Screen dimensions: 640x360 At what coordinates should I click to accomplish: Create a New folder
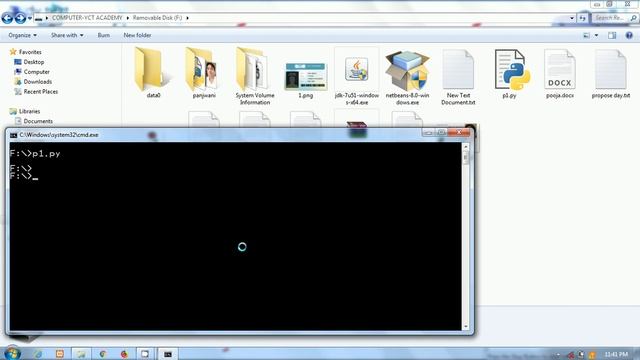click(x=137, y=36)
